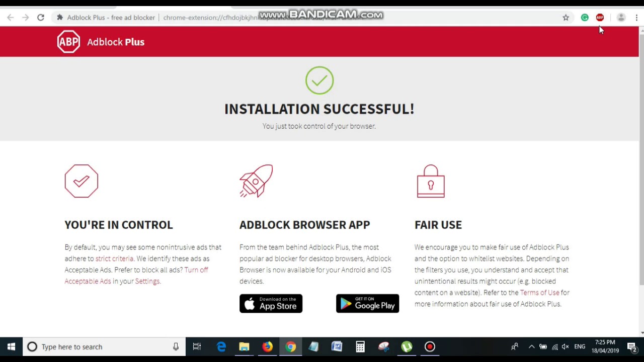Open Chrome's three-dot menu
Image resolution: width=644 pixels, height=362 pixels.
[636, 18]
